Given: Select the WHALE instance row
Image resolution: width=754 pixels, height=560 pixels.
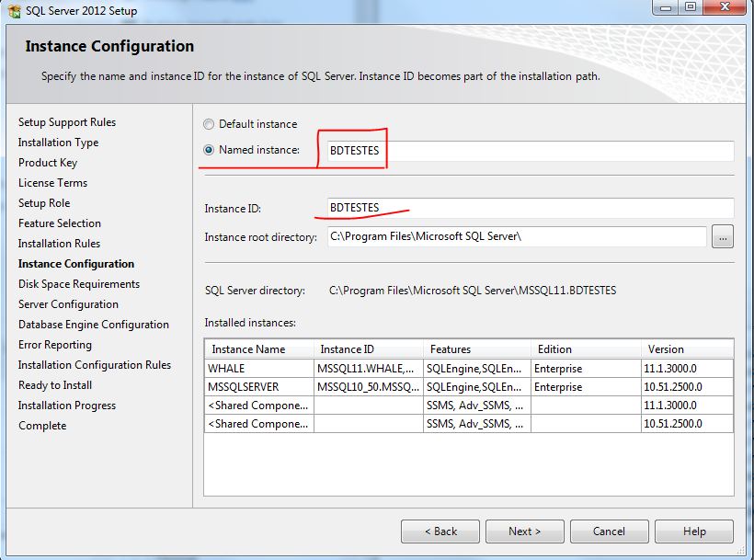Looking at the screenshot, I should pos(469,369).
